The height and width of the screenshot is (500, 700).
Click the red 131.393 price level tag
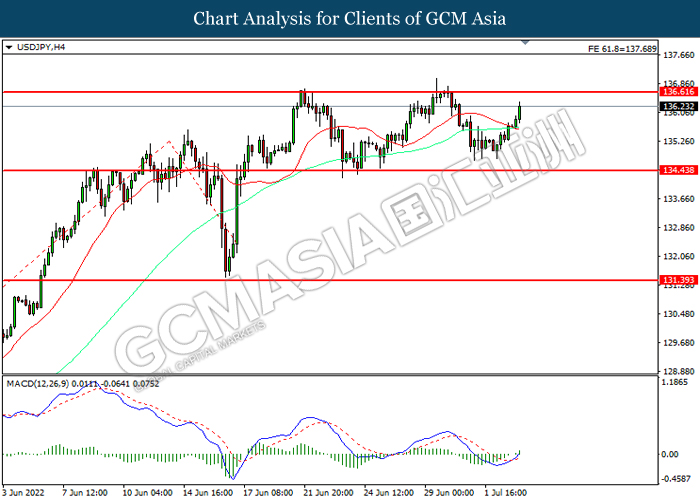pyautogui.click(x=678, y=280)
